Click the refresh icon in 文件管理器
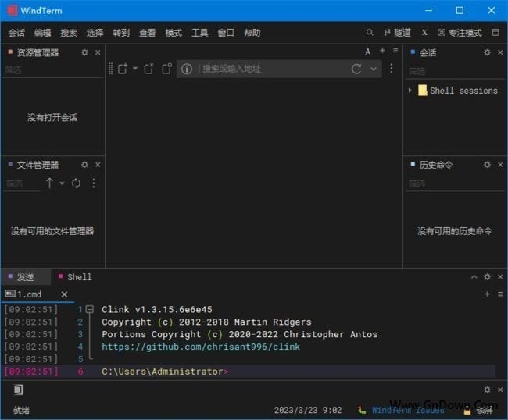This screenshot has height=420, width=508. [x=76, y=183]
